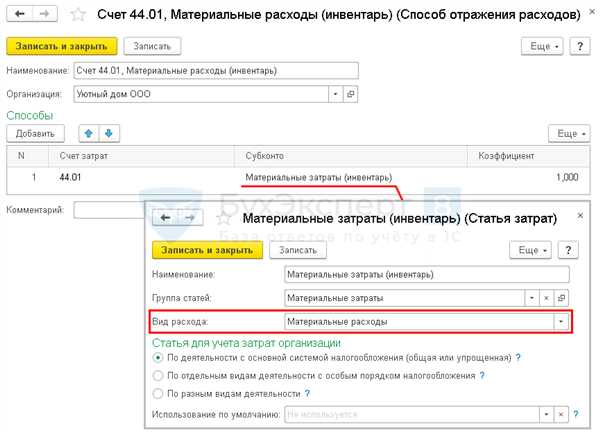Select По деятельности с основной системой налогообложения
600x432 pixels.
coord(158,358)
